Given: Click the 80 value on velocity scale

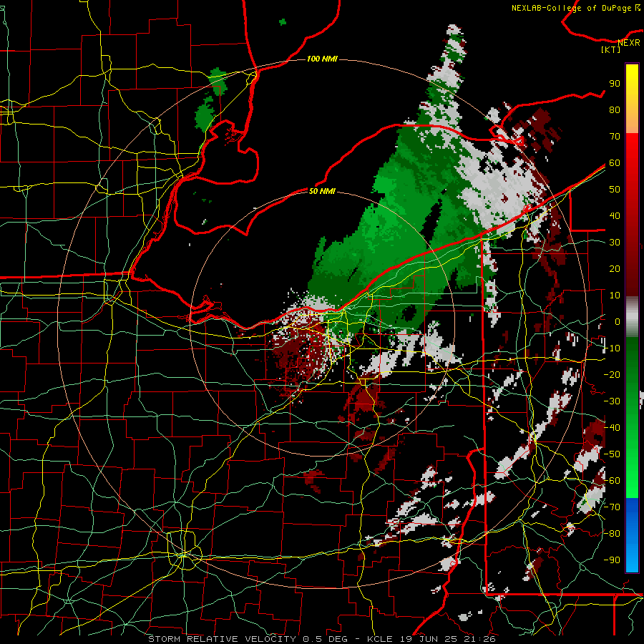Looking at the screenshot, I should pyautogui.click(x=615, y=110).
